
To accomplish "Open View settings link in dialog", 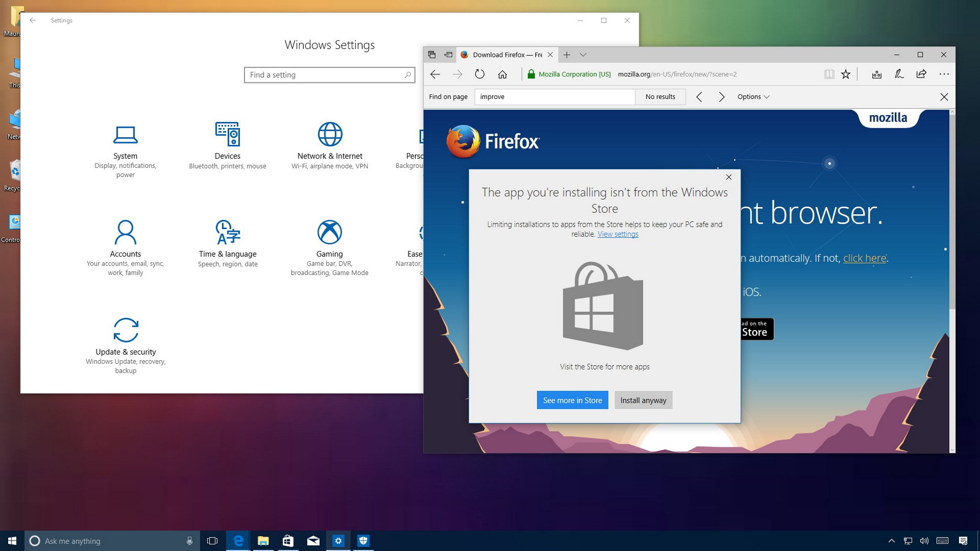I will (618, 234).
